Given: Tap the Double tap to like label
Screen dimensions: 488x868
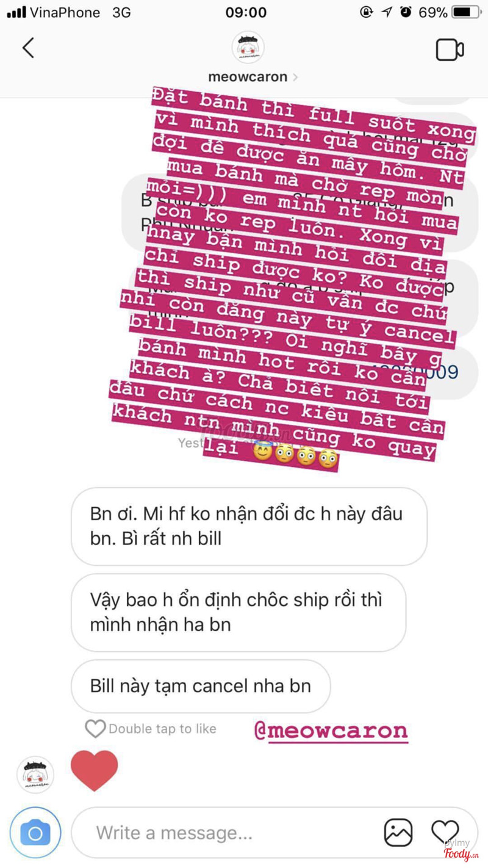Looking at the screenshot, I should pyautogui.click(x=162, y=729).
